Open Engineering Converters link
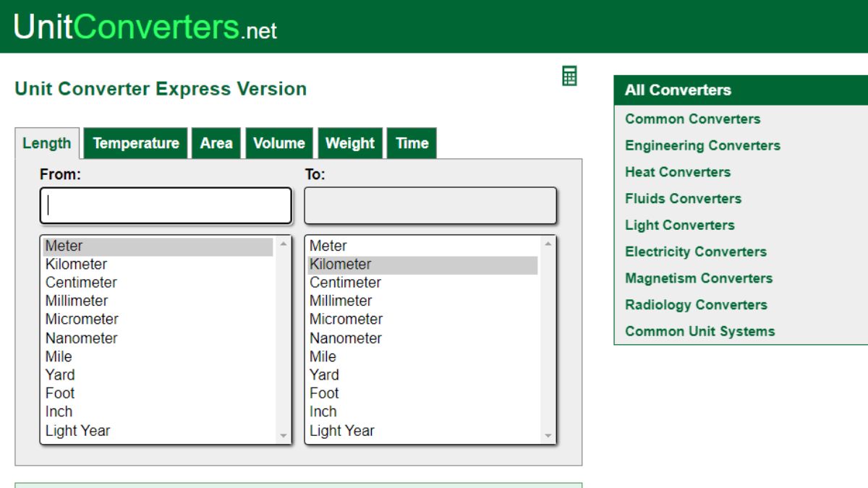 tap(702, 145)
